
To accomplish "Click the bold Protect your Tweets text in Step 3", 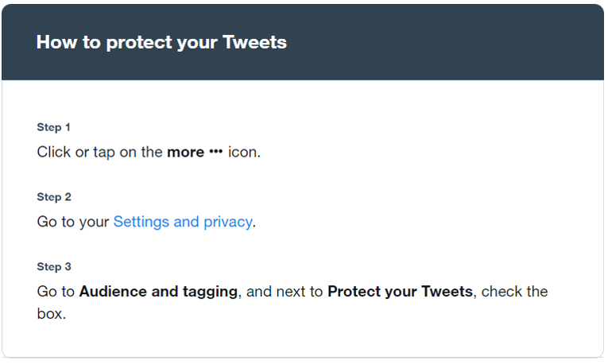I will (x=400, y=292).
